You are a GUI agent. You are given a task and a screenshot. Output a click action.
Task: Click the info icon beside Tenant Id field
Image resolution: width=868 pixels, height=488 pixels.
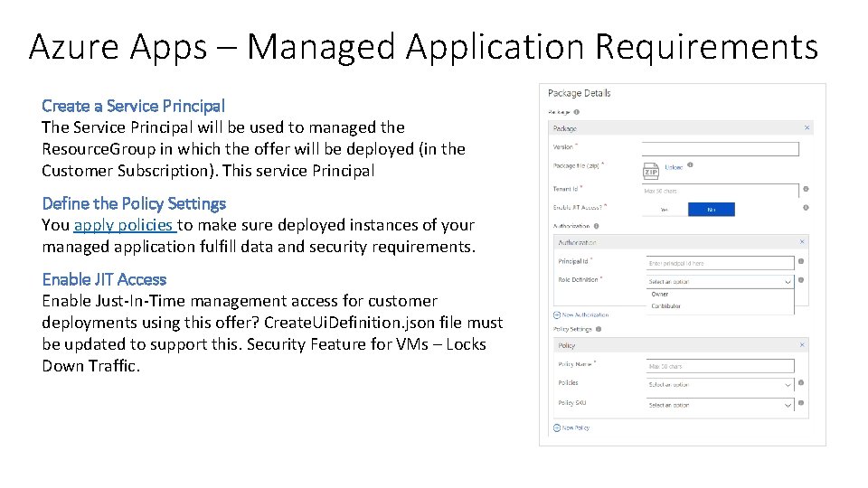click(806, 189)
